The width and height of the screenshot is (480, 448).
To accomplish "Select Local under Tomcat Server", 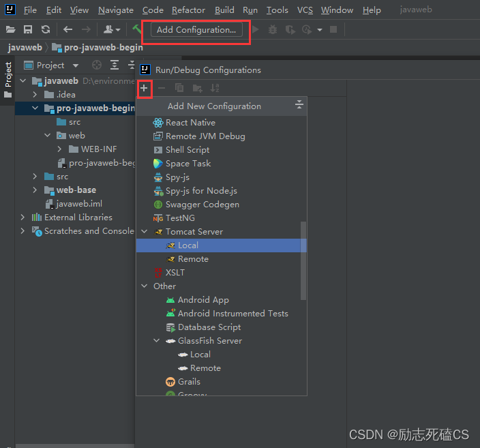I will pos(222,245).
